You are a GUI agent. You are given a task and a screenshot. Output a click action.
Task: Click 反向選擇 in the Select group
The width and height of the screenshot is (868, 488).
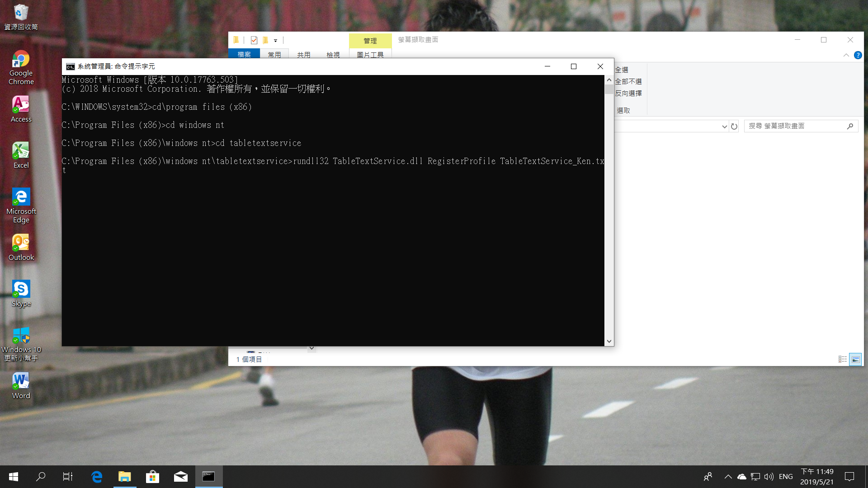tap(628, 93)
